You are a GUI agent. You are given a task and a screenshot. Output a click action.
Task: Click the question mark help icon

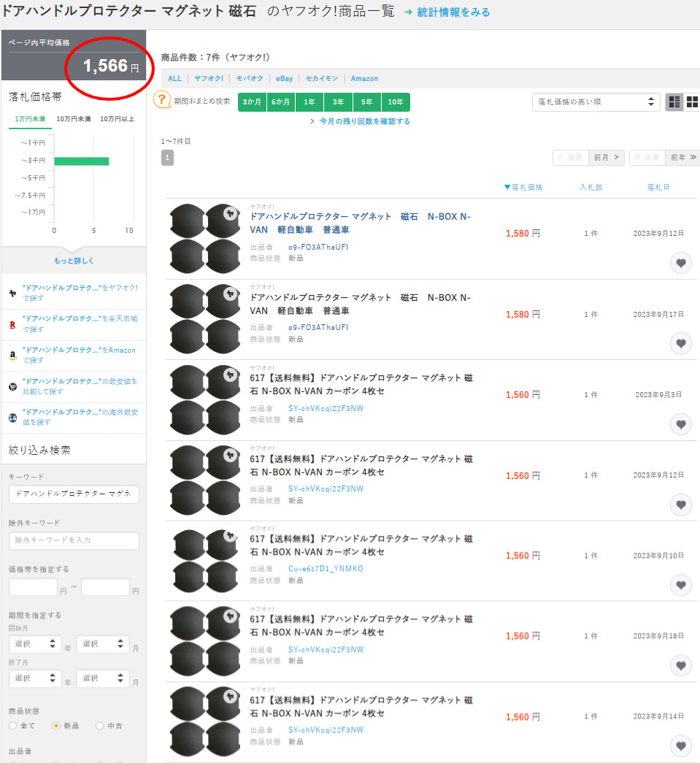click(x=162, y=101)
